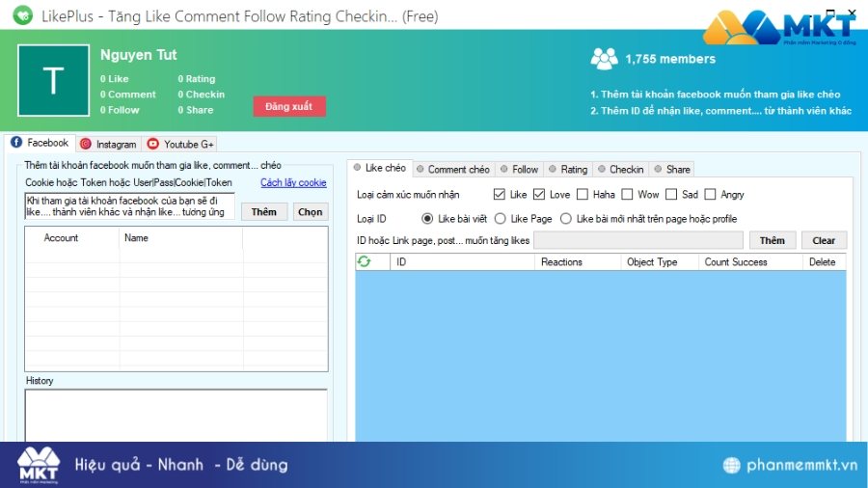Select the Like chéo tab

(380, 168)
